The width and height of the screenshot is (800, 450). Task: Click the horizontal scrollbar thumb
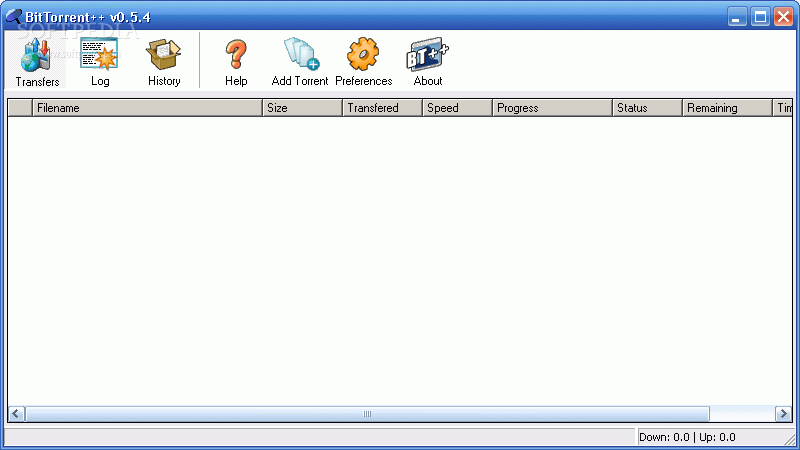367,414
